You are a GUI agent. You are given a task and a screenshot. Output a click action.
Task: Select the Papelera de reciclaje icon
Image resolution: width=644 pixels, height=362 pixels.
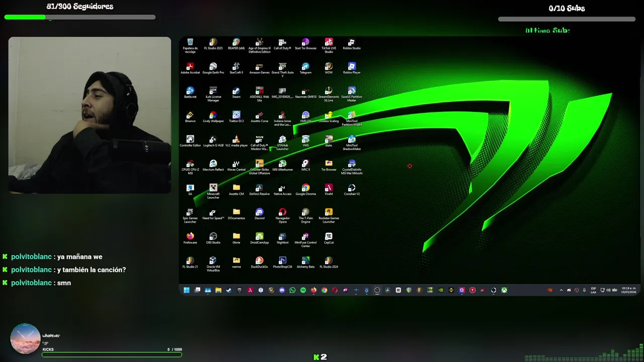pyautogui.click(x=190, y=46)
